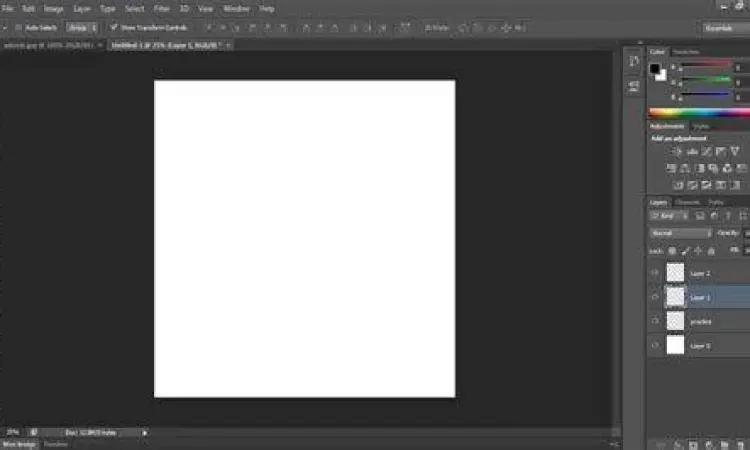The image size is (750, 450).
Task: Select Layer 0 thumbnail in Layers panel
Action: pyautogui.click(x=675, y=345)
